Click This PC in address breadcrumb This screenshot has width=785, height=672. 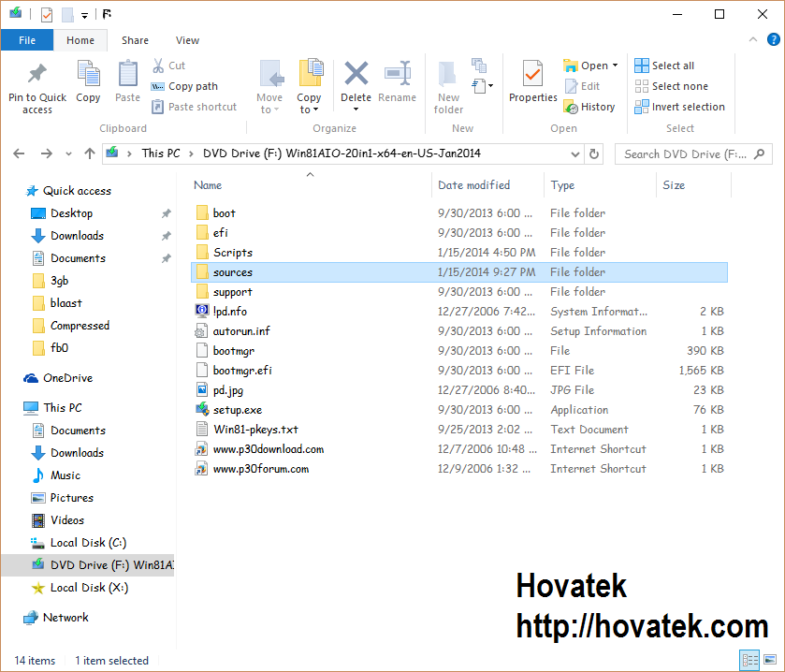pyautogui.click(x=161, y=153)
